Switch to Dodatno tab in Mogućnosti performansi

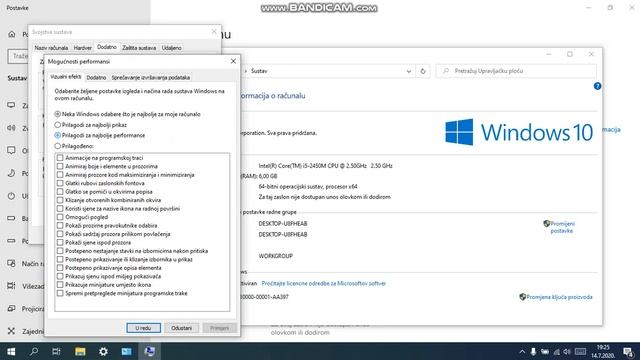(96, 78)
